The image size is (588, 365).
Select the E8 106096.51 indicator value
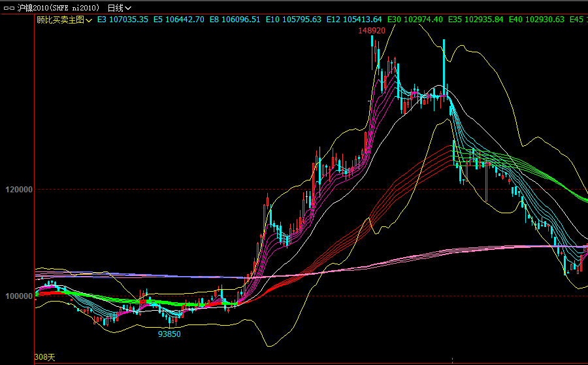pyautogui.click(x=235, y=20)
